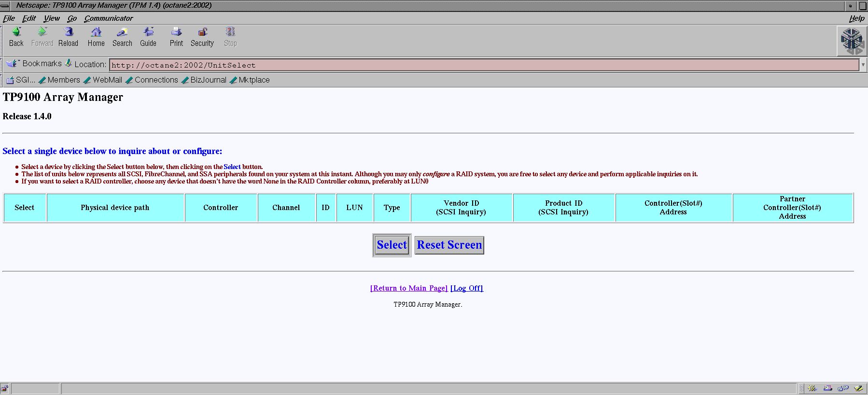Image resolution: width=868 pixels, height=395 pixels.
Task: Open the SGI... bookmark folder
Action: (20, 80)
